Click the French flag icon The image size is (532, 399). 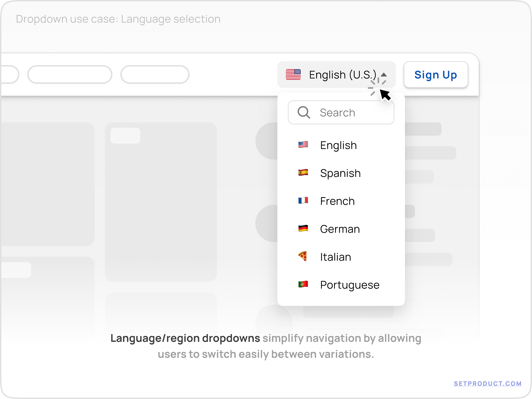(x=303, y=201)
